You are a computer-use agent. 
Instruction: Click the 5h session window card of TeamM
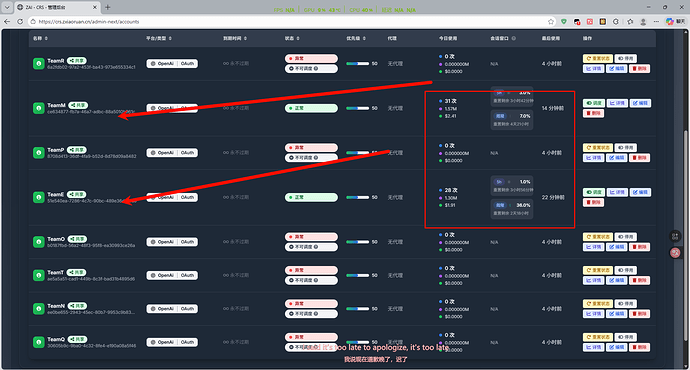(x=512, y=97)
